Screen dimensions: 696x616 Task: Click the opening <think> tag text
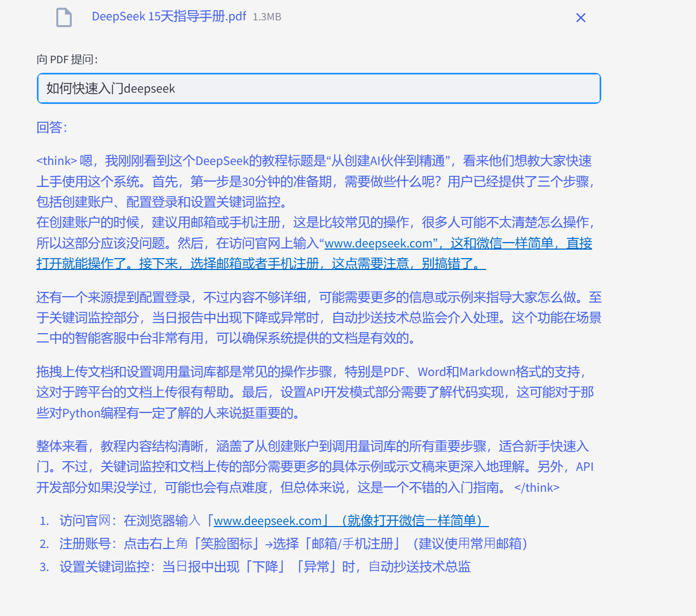(57, 161)
